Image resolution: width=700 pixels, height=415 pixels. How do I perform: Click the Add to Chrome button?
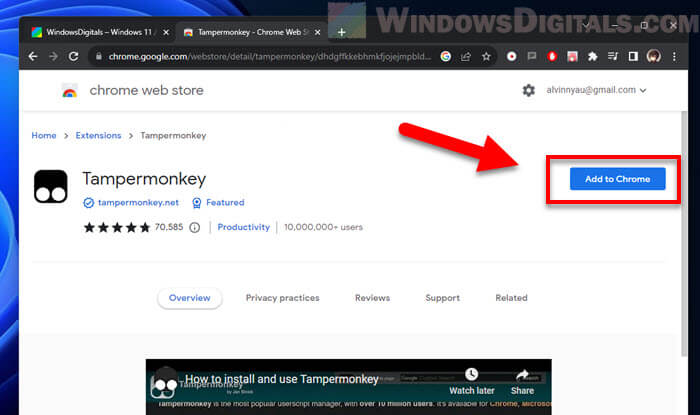click(x=617, y=179)
